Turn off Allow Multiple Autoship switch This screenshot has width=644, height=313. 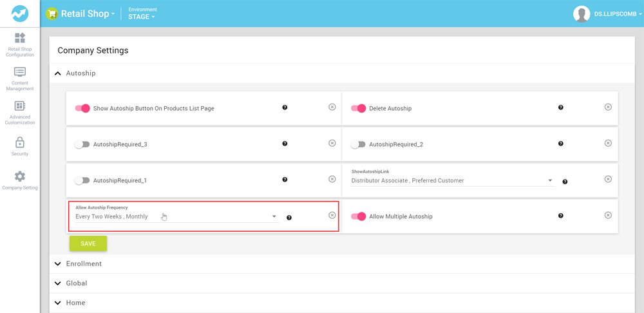tap(358, 216)
